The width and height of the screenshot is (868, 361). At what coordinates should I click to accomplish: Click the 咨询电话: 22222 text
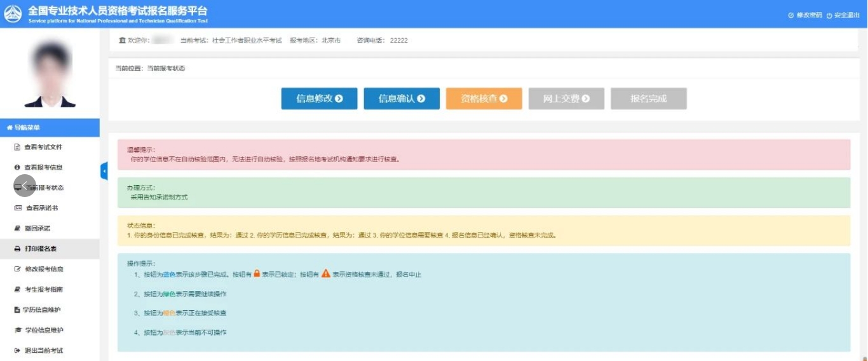pos(382,40)
